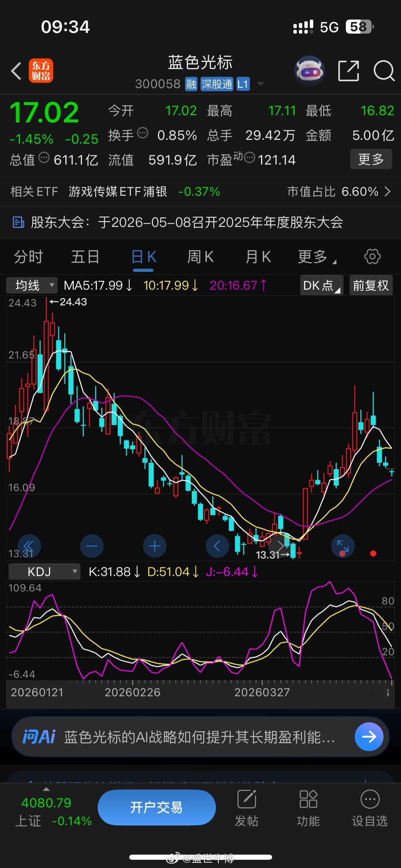
Task: Switch to 周K tab
Action: coord(200,257)
